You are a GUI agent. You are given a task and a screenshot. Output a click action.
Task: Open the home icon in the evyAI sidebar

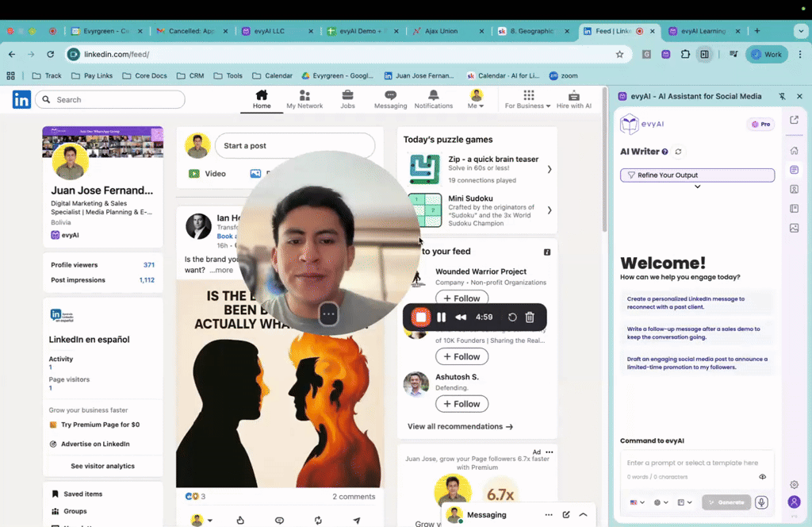coord(793,151)
